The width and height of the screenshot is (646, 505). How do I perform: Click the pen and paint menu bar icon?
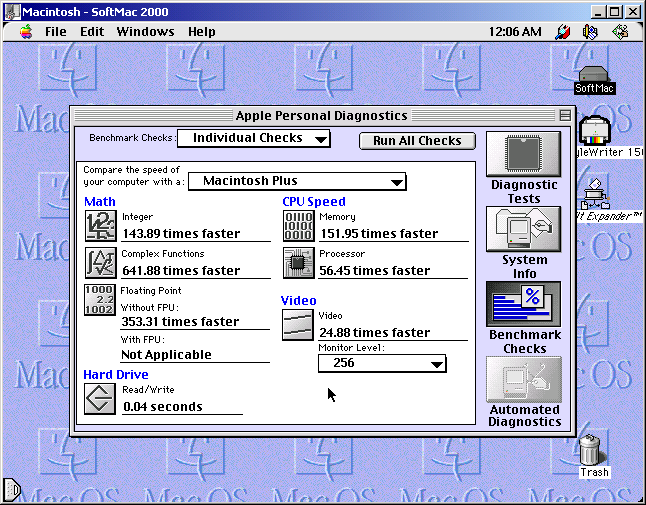tap(562, 32)
